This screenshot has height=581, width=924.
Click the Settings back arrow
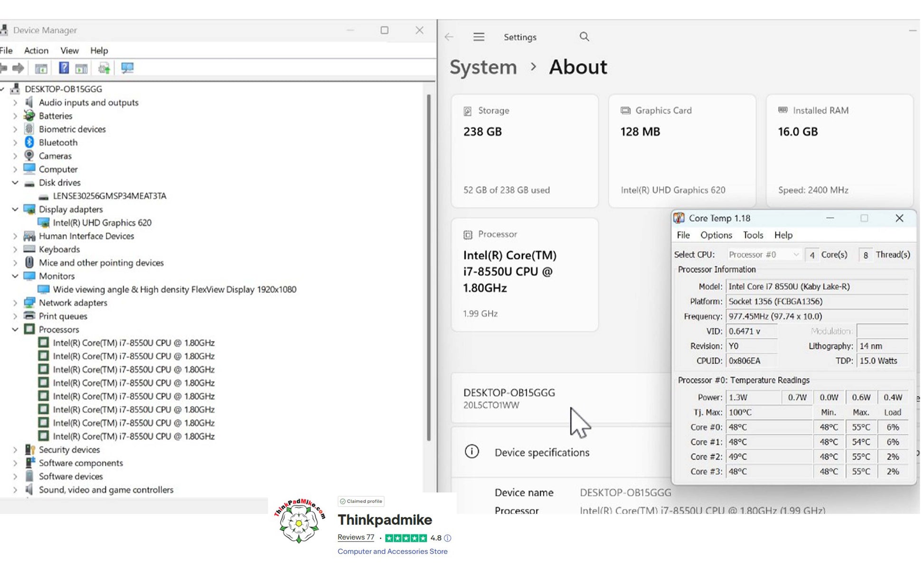[x=449, y=37]
